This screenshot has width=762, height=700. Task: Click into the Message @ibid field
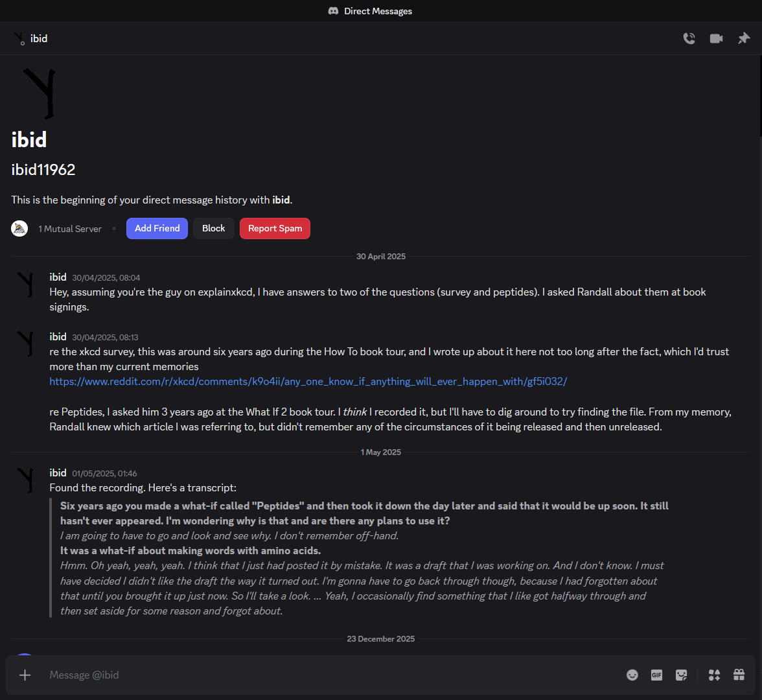click(x=324, y=675)
